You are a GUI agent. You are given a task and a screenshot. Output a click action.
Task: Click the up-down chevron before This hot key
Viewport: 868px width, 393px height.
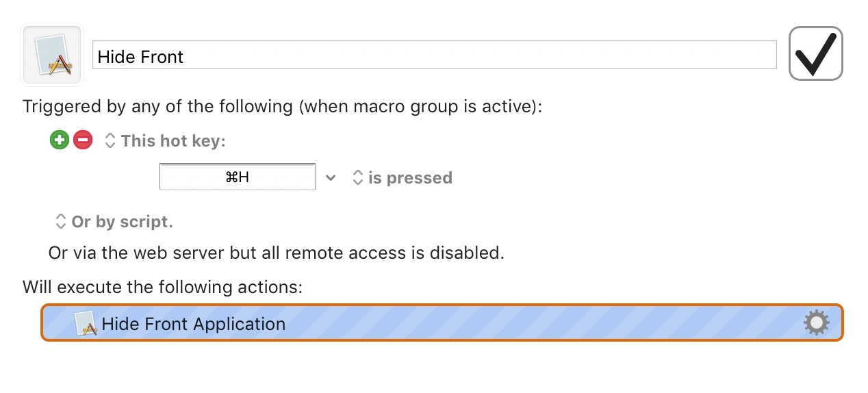click(110, 141)
